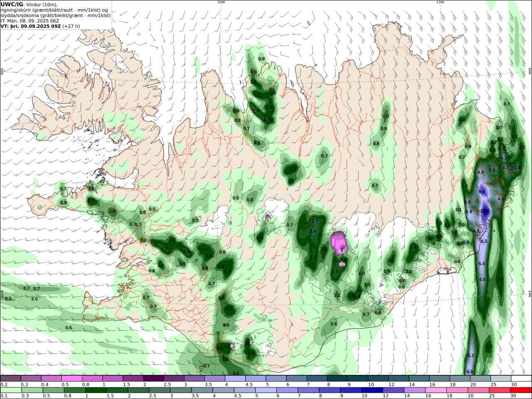532x399 pixels.
Task: Click the large pink snowfall patch
Action: click(x=339, y=243)
